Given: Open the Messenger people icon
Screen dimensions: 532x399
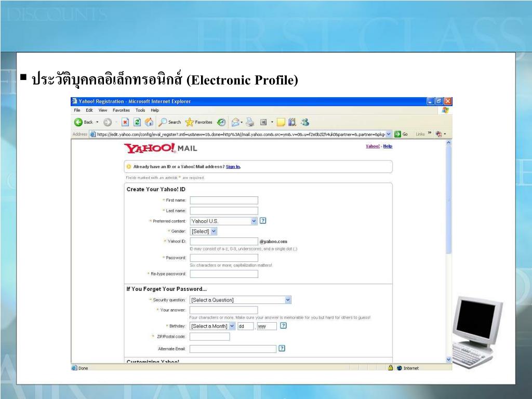Looking at the screenshot, I should [304, 122].
